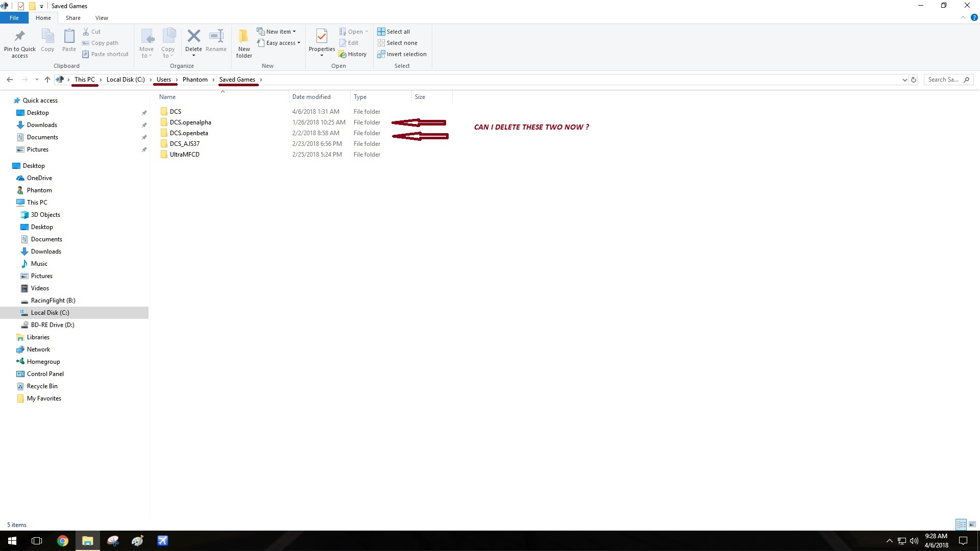This screenshot has width=980, height=551.
Task: Click Users in the address breadcrumb
Action: [164, 80]
